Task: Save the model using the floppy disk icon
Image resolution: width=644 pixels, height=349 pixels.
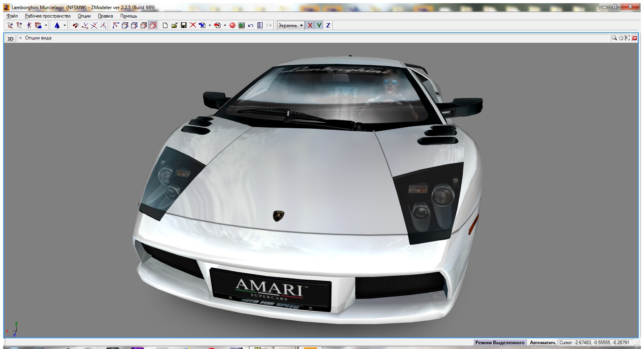Action: [184, 25]
